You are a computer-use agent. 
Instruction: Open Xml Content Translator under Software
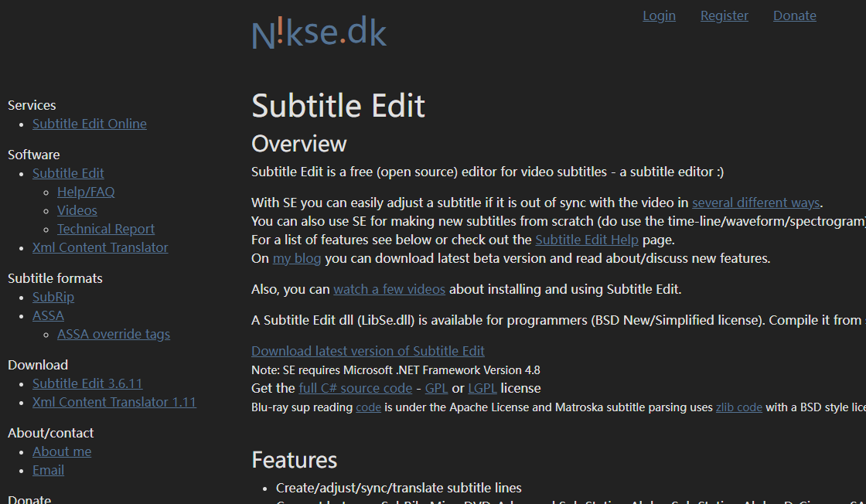(100, 247)
